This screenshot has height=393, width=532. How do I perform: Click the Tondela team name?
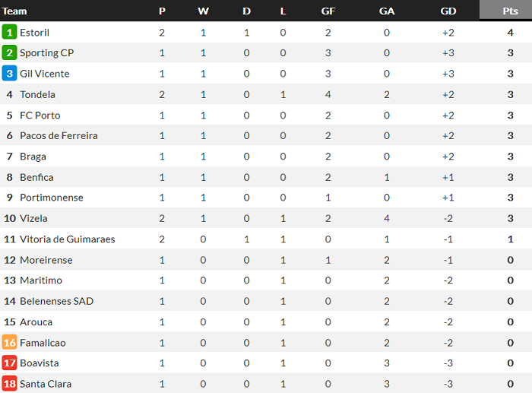tap(37, 95)
